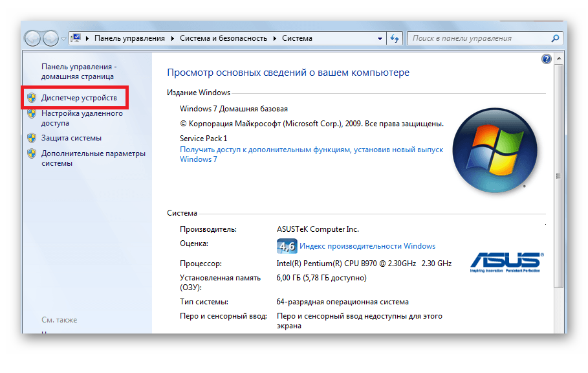Select the Система и безопасность breadcrumb
This screenshot has width=588, height=373.
click(222, 39)
